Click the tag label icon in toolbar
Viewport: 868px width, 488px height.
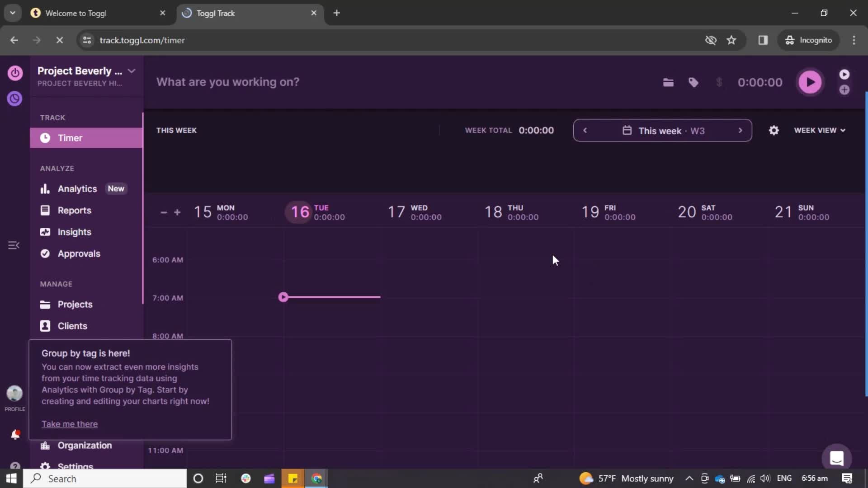(x=694, y=82)
